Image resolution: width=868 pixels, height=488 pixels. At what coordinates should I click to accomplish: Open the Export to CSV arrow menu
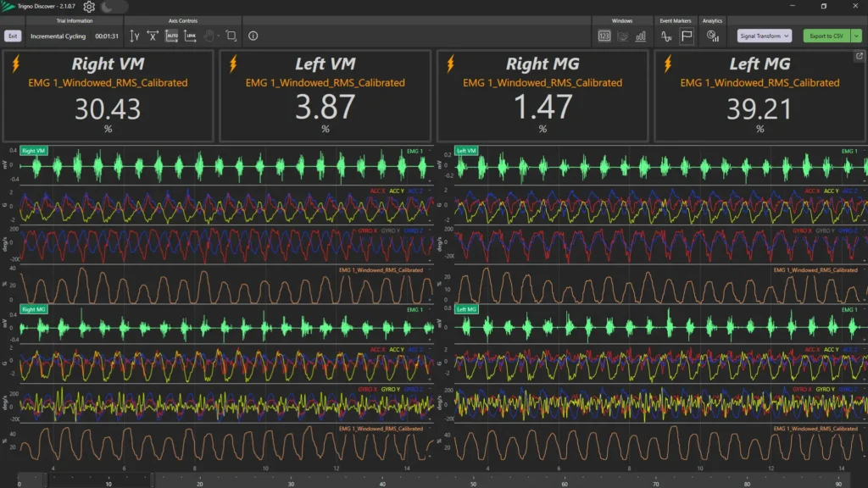coord(856,36)
